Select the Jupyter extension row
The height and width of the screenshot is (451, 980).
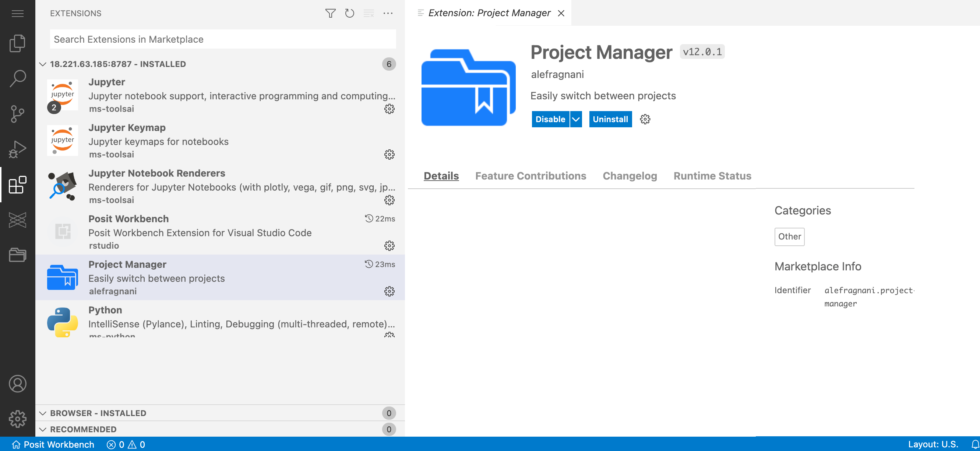click(220, 95)
